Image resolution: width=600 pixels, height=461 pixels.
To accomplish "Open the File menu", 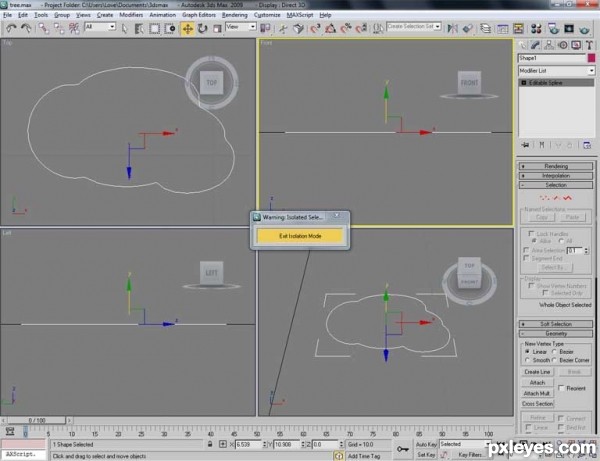I will pyautogui.click(x=8, y=15).
